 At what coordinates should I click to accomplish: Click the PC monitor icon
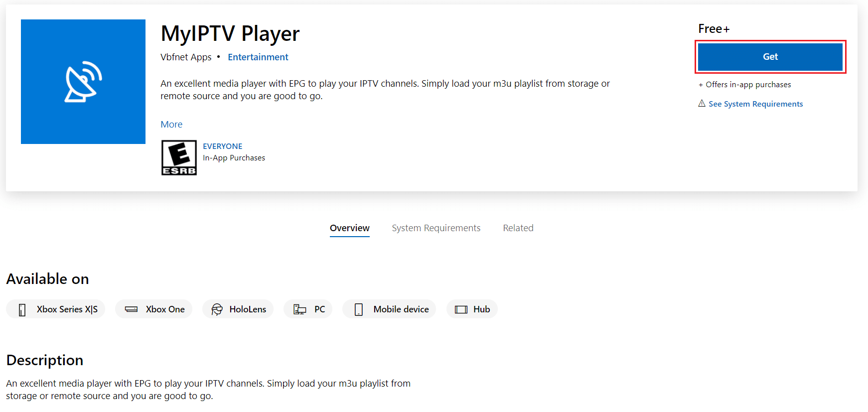coord(299,309)
